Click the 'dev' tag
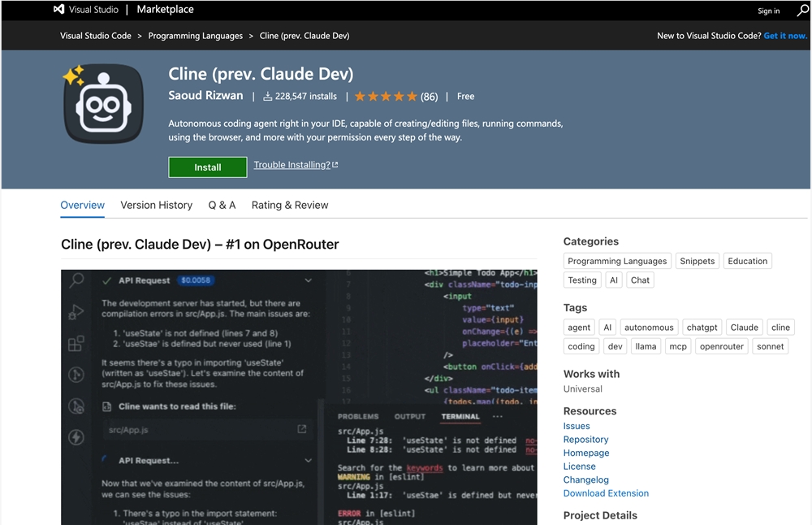Image resolution: width=812 pixels, height=525 pixels. (x=615, y=346)
